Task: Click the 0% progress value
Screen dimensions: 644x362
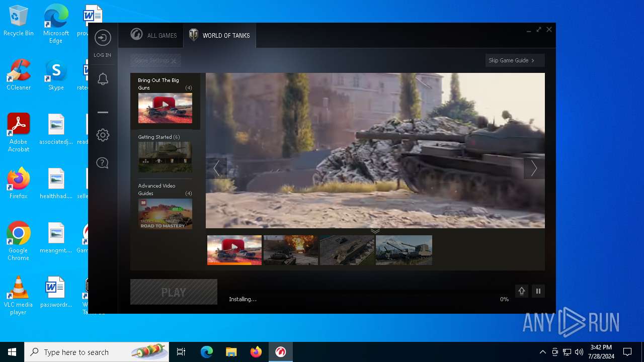Action: point(504,299)
